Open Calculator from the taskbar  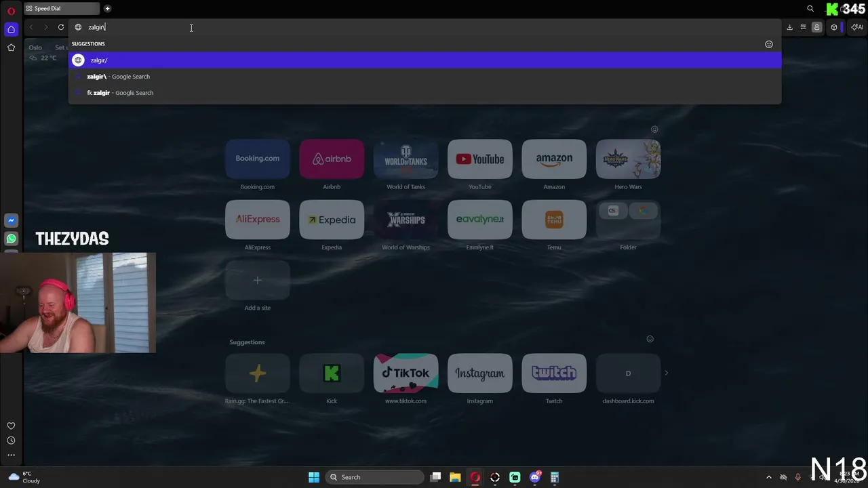(x=555, y=477)
